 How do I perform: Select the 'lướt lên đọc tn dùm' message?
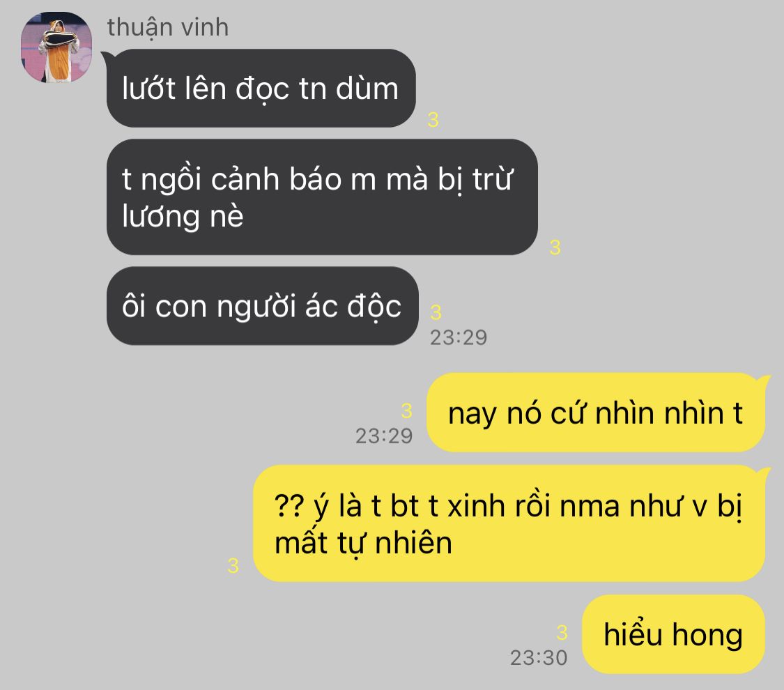261,88
